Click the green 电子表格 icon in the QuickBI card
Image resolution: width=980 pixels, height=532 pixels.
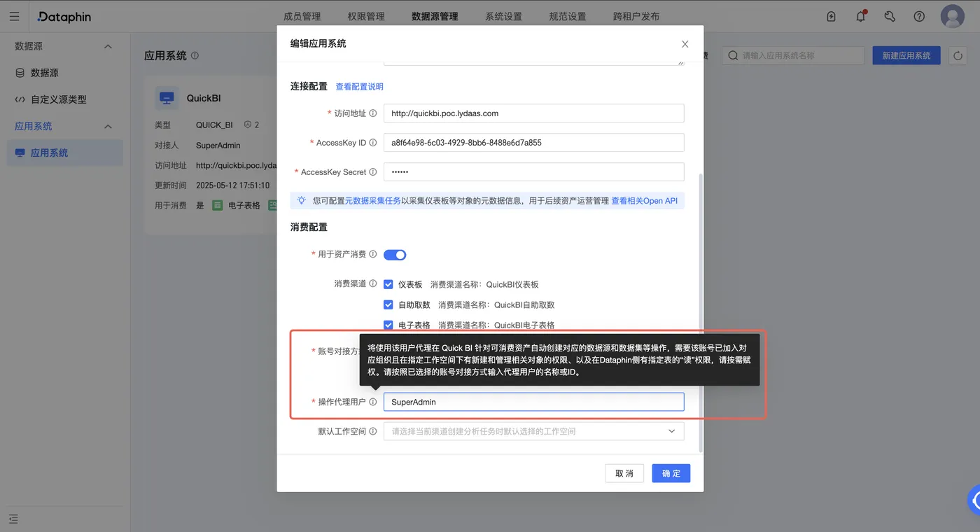[x=218, y=205]
